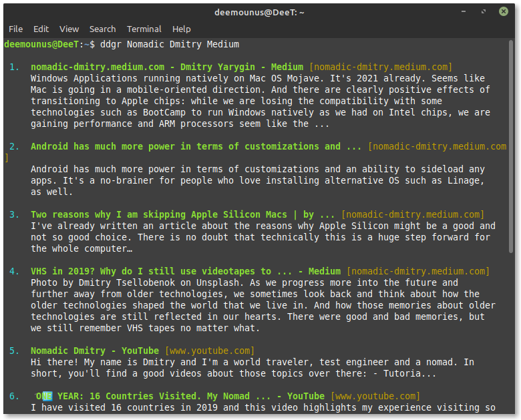Image resolution: width=521 pixels, height=420 pixels.
Task: Click the [www.youtube.com] URL of result 5
Action: [x=210, y=351]
